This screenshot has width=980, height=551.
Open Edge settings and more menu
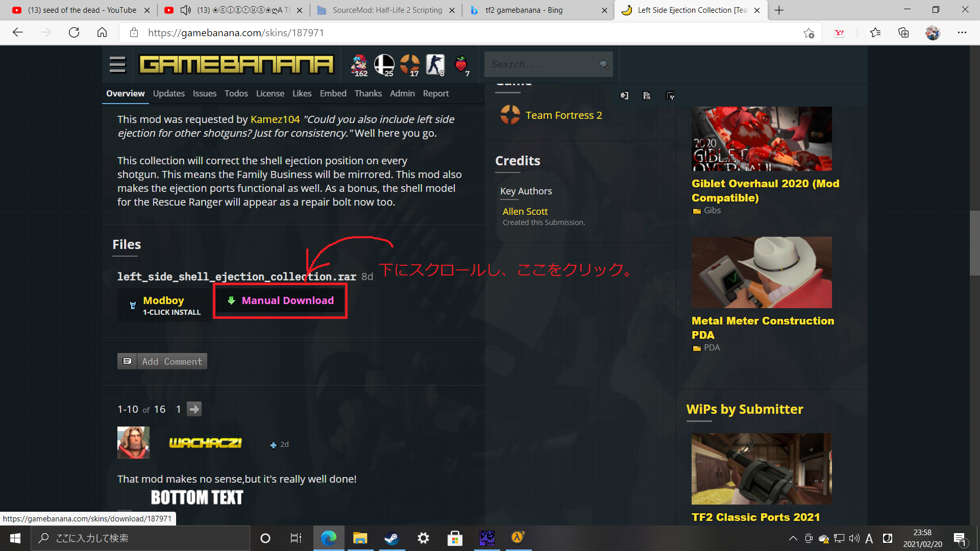(962, 33)
